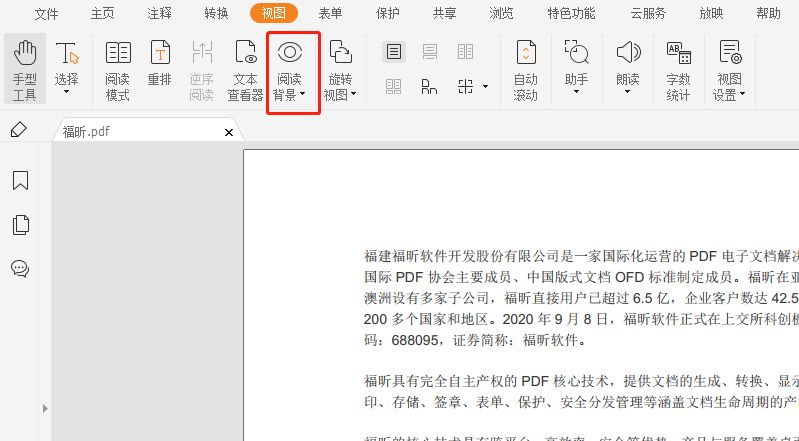This screenshot has width=799, height=441.
Task: Click the Assistant (助手) icon
Action: point(577,52)
